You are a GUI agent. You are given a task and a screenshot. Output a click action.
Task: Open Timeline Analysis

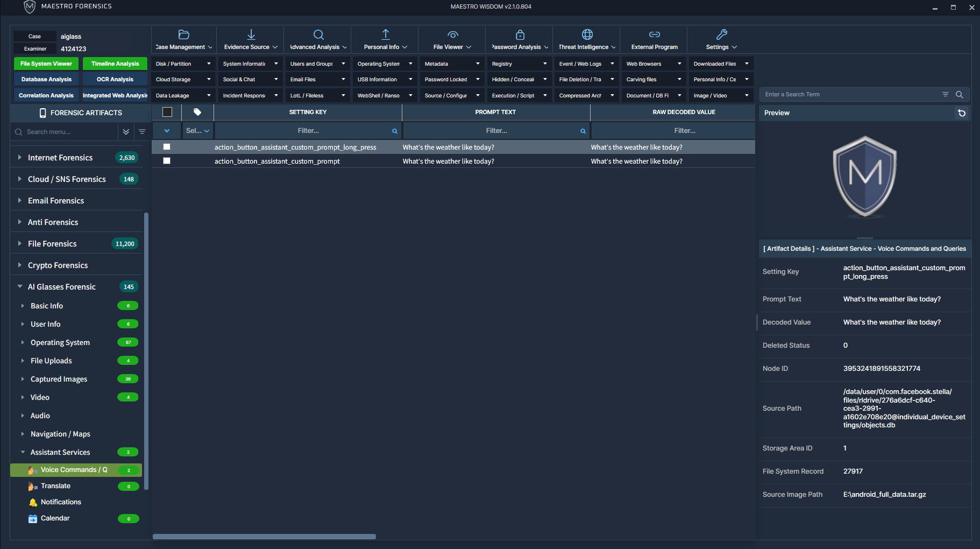pyautogui.click(x=115, y=64)
